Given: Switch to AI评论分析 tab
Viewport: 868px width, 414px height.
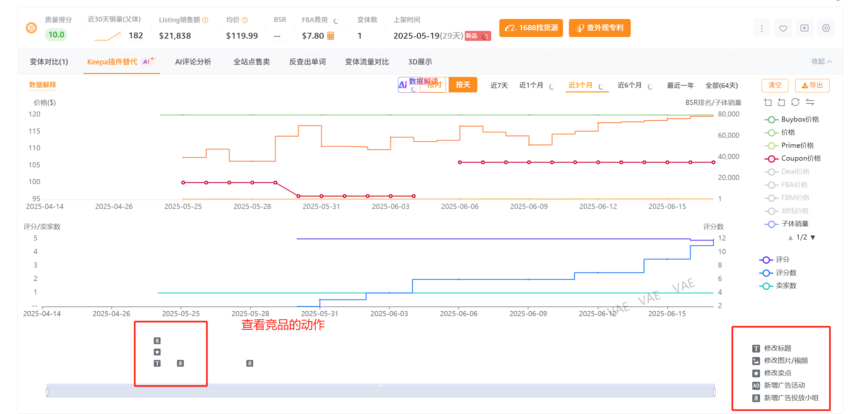Looking at the screenshot, I should point(193,61).
